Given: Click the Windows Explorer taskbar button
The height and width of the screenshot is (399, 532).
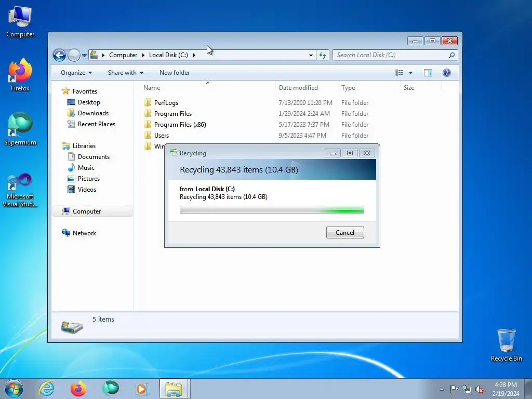Looking at the screenshot, I should tap(174, 389).
